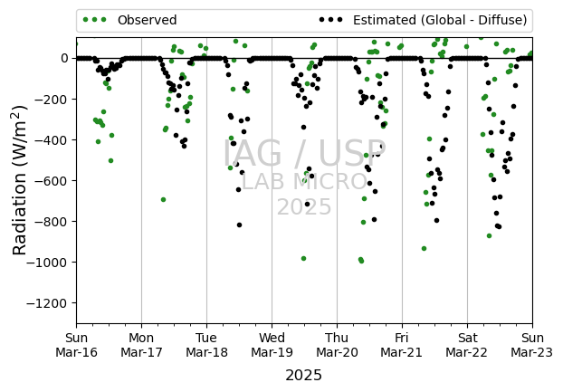Image resolution: width=563 pixels, height=392 pixels.
Task: Click the 'Thu Mar-20' x-axis label
Action: coord(337,345)
